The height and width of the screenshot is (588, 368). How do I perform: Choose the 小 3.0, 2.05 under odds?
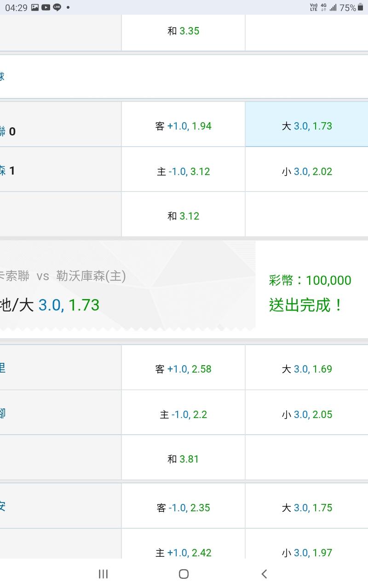[307, 414]
